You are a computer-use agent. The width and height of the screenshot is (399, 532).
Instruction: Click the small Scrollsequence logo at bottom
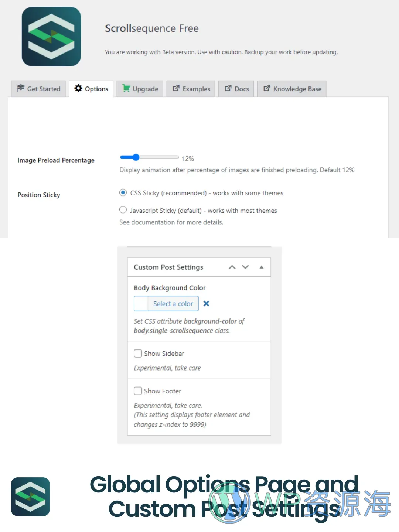click(30, 497)
